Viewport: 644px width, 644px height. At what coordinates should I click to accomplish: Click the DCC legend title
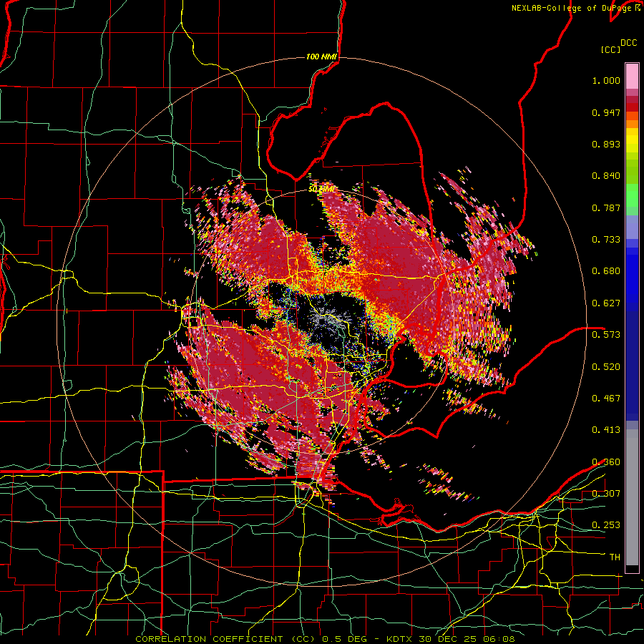628,43
